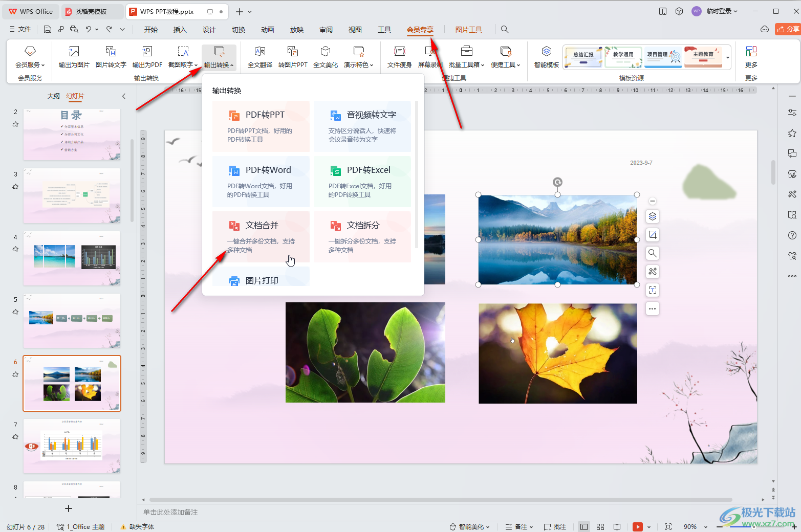The width and height of the screenshot is (801, 532).
Task: Open the 图片转文字 tool
Action: (x=111, y=57)
